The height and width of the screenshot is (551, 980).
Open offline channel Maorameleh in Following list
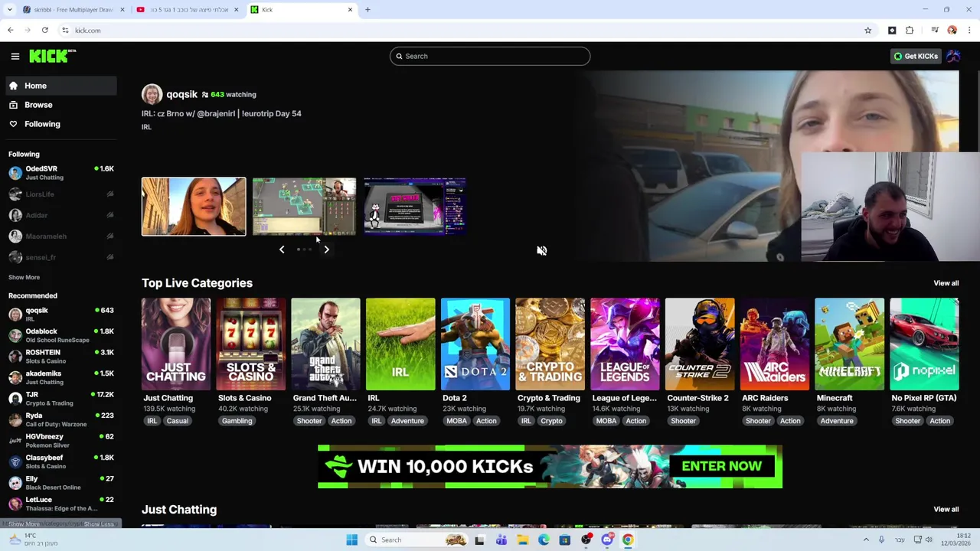tap(61, 236)
